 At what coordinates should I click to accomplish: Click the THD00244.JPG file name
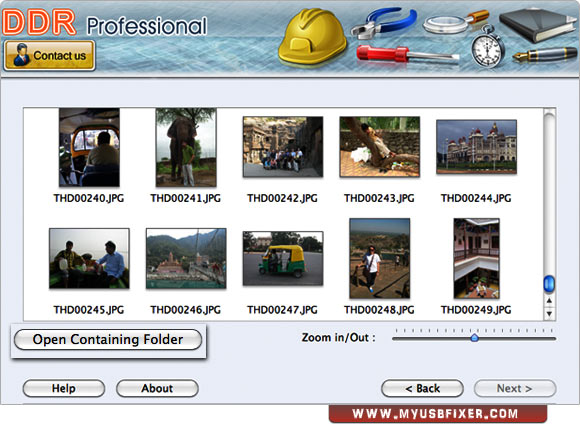pyautogui.click(x=476, y=198)
